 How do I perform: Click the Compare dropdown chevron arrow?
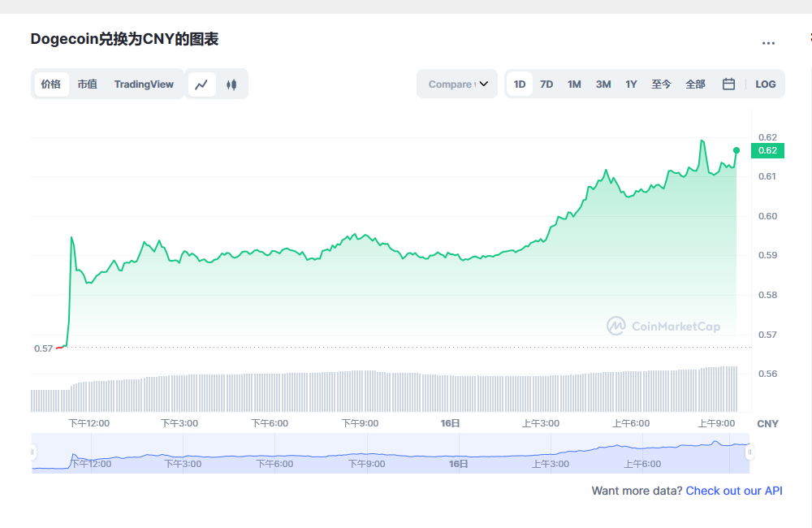[x=484, y=84]
